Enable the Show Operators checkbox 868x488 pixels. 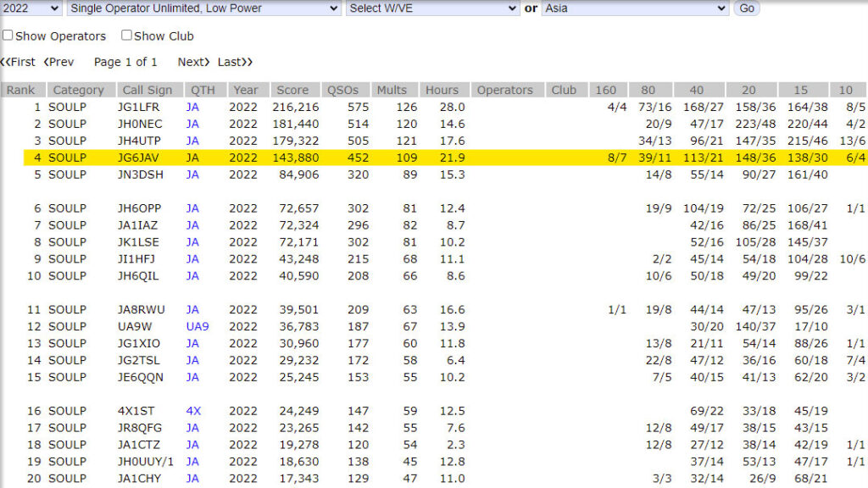tap(8, 36)
